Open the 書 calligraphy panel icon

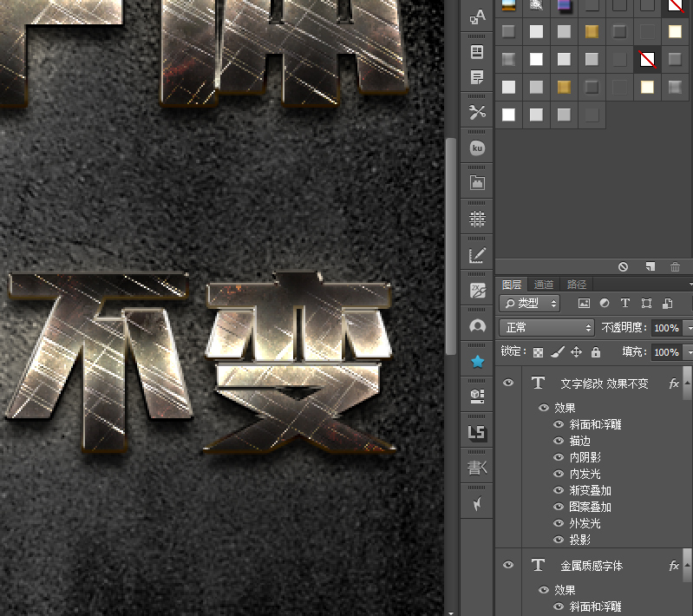point(477,468)
